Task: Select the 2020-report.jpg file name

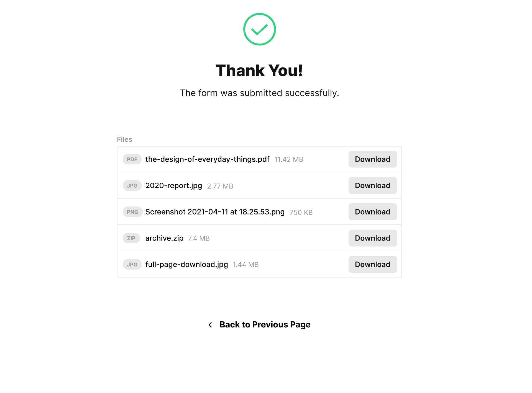Action: [174, 186]
